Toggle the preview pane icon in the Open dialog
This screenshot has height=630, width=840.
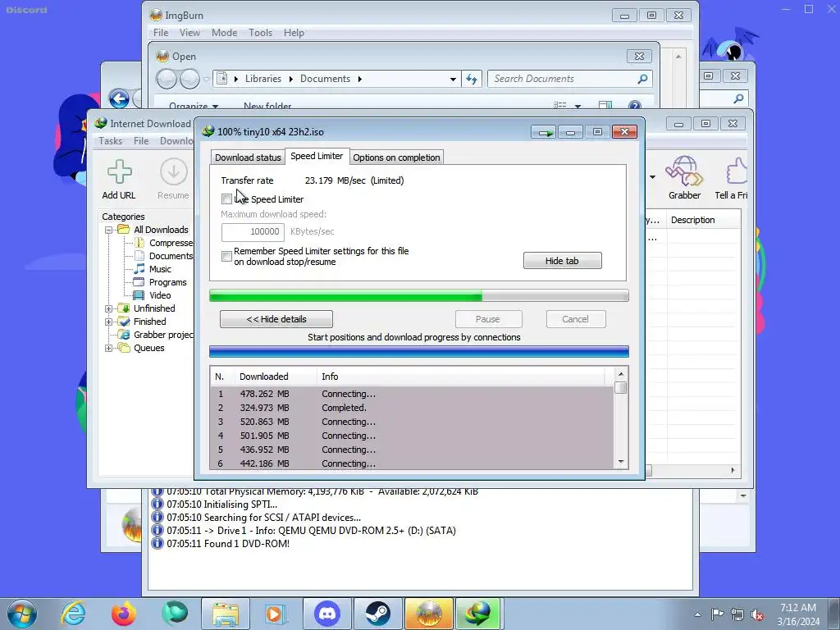click(x=605, y=105)
